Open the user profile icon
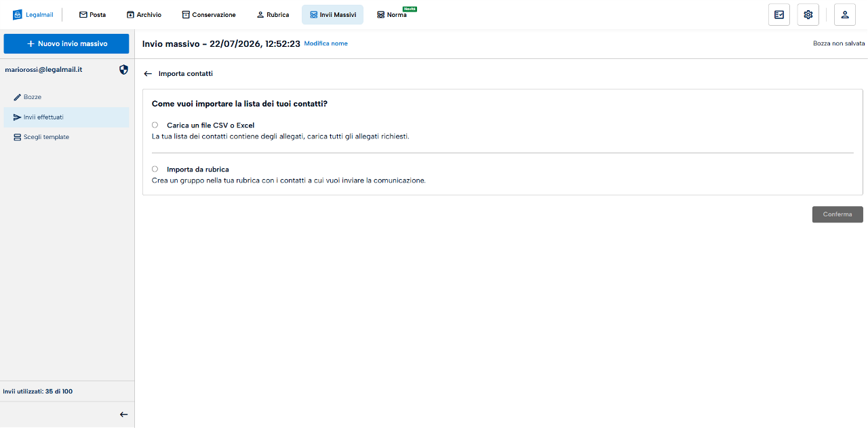The height and width of the screenshot is (428, 868). click(844, 14)
